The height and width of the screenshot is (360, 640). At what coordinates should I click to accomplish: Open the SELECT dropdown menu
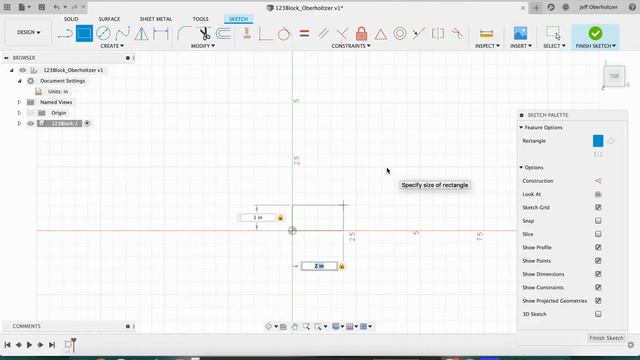click(554, 46)
